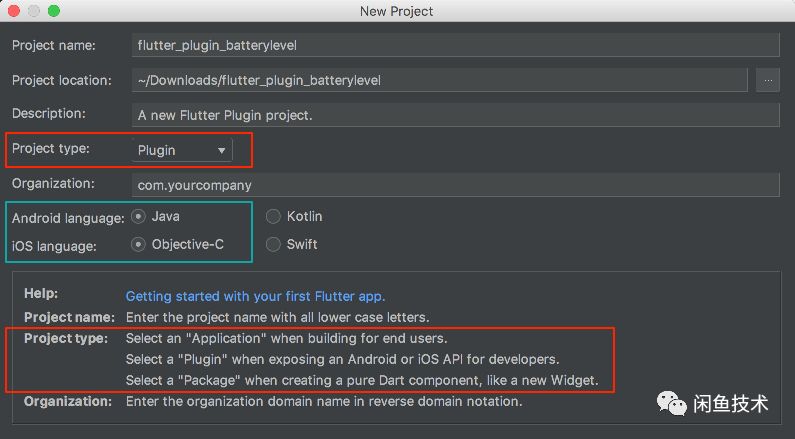
Task: Select Swift as iOS language
Action: 292,244
